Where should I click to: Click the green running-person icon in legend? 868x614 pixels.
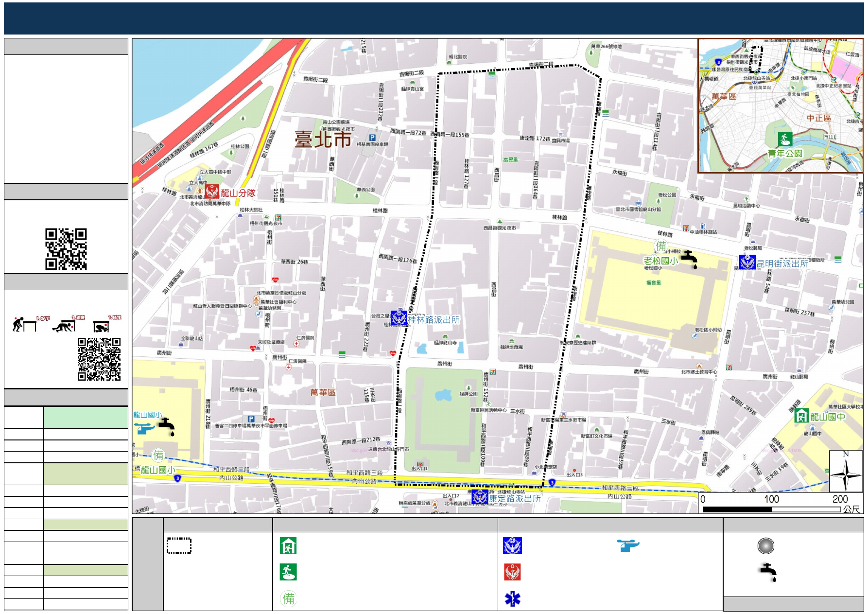click(288, 572)
